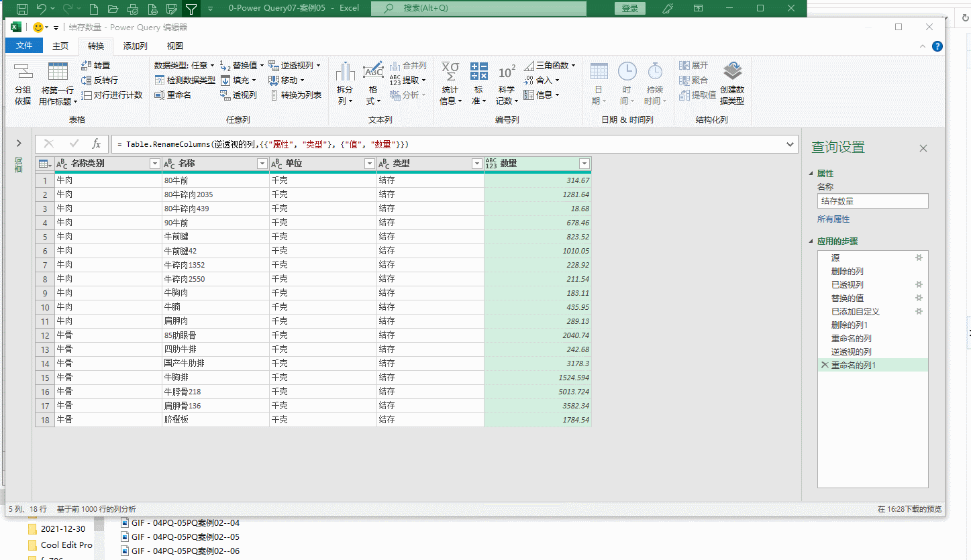Screen dimensions: 971x560
Task: Open filter dropdown of 单位 column
Action: coord(369,164)
